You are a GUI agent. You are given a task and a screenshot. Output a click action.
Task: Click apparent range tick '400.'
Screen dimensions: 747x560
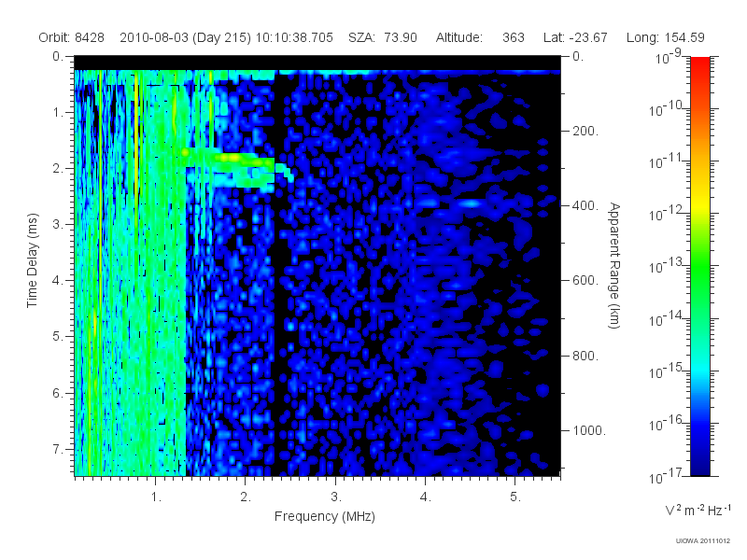pyautogui.click(x=585, y=205)
